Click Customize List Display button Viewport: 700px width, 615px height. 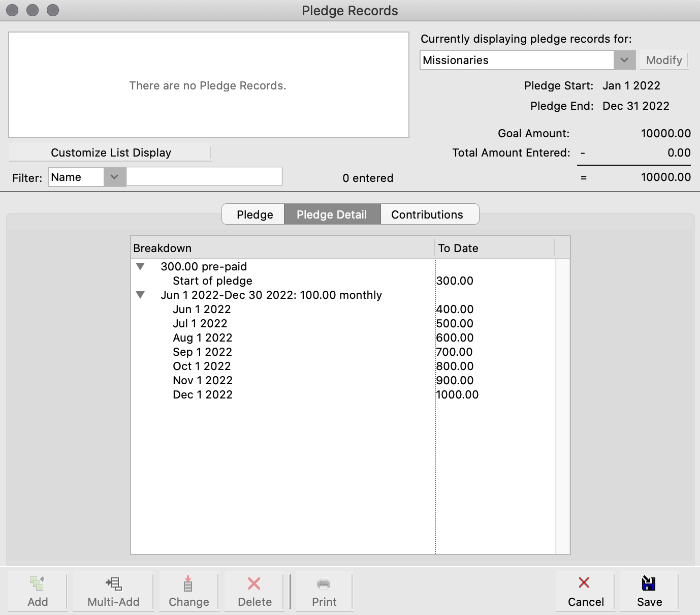110,152
